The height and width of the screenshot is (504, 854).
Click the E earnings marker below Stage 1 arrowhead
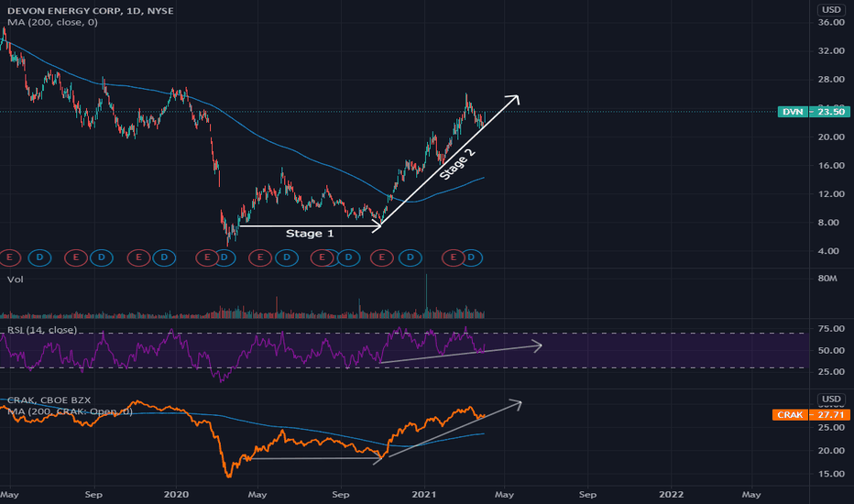[382, 257]
